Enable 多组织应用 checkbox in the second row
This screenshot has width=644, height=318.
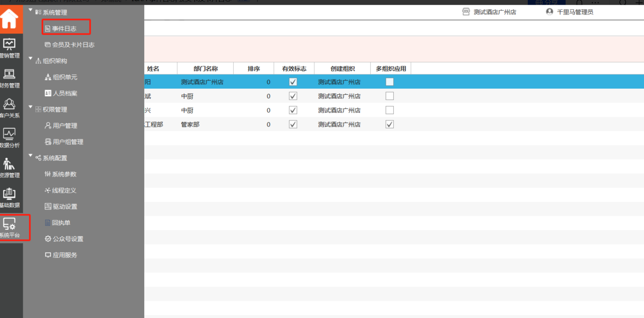pyautogui.click(x=389, y=96)
